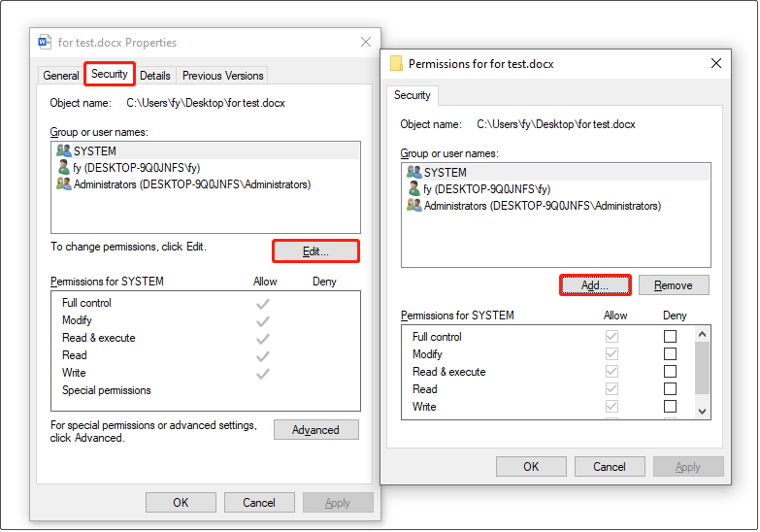
Task: Select Administrators entry in Permissions dialog list
Action: [x=543, y=206]
